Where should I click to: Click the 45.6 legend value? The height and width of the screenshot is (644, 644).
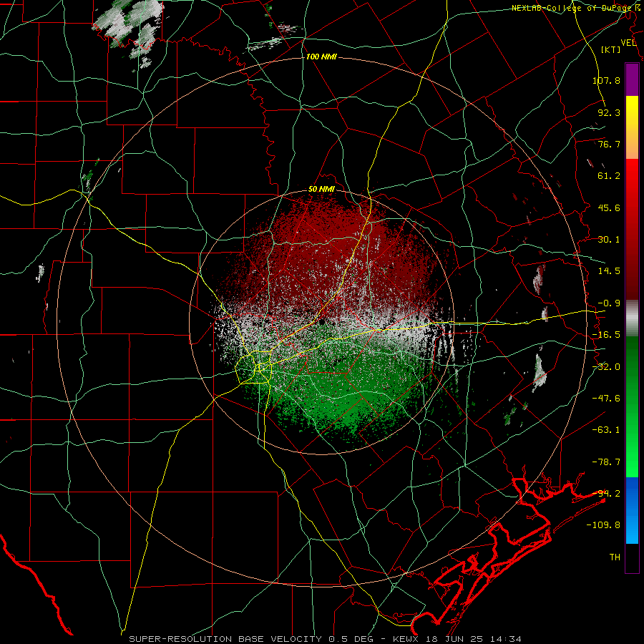pyautogui.click(x=609, y=208)
